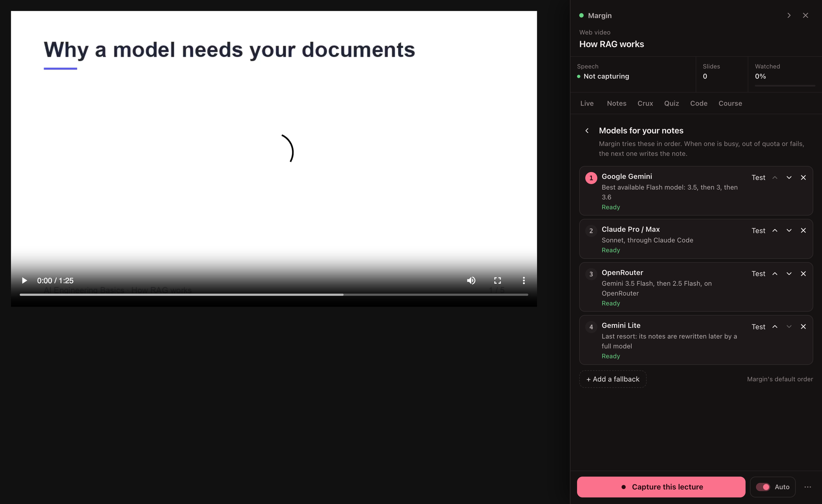Image resolution: width=822 pixels, height=504 pixels.
Task: Click Add a fallback button
Action: [x=613, y=379]
